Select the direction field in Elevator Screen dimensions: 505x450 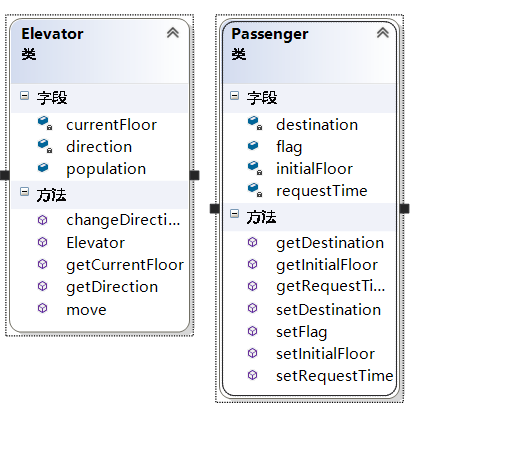[x=99, y=147]
